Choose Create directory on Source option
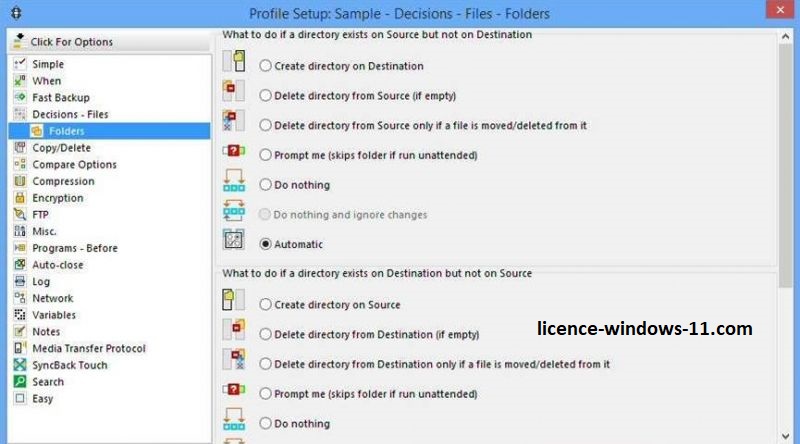 [266, 305]
